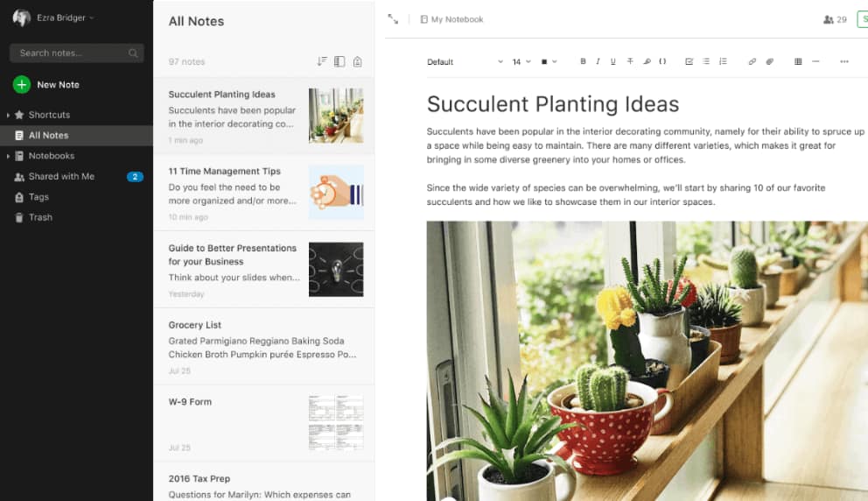Image resolution: width=868 pixels, height=501 pixels.
Task: Attach file with paperclip icon
Action: click(x=769, y=61)
